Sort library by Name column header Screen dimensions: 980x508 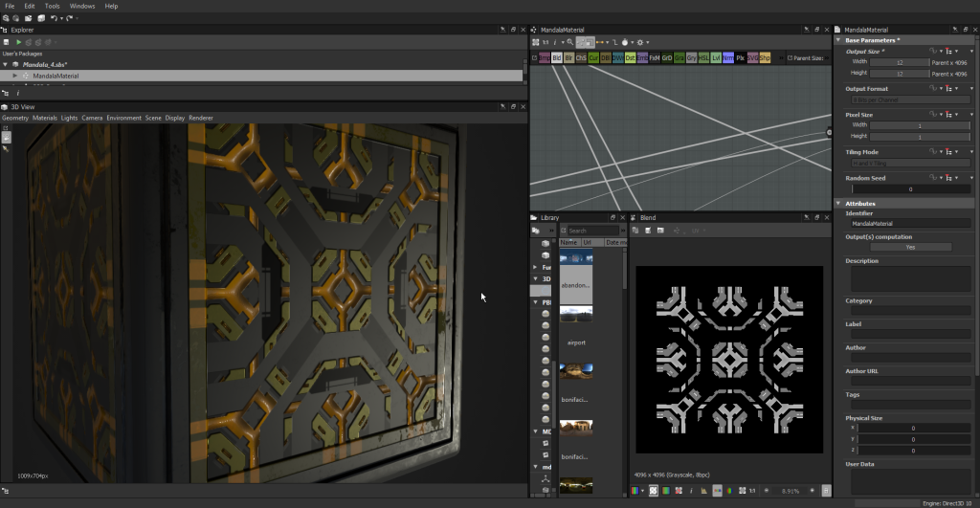(569, 242)
